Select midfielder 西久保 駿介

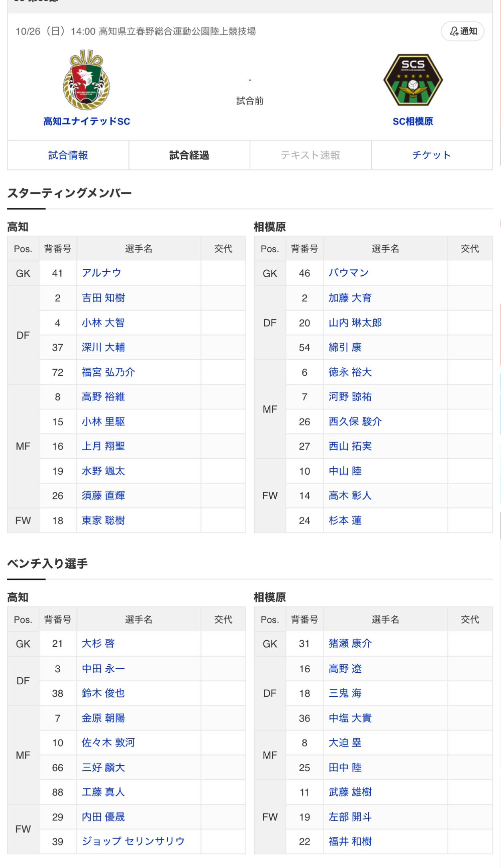point(355,421)
